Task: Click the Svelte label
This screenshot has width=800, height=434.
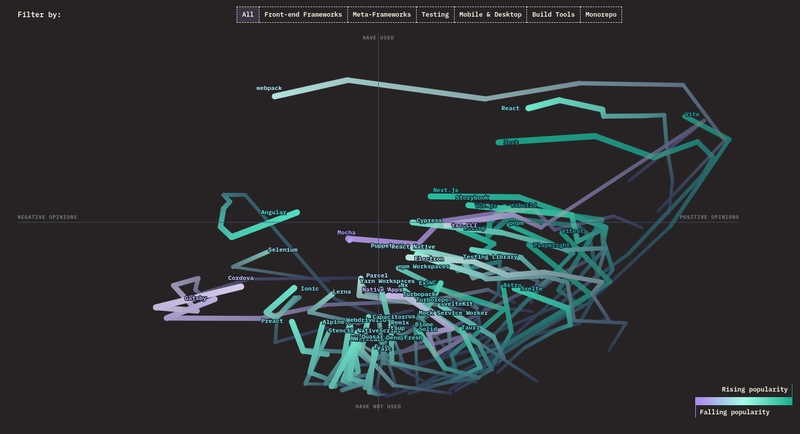Action: click(531, 289)
